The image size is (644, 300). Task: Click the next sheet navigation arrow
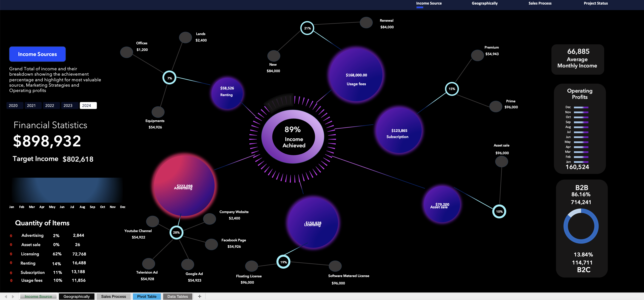click(13, 297)
